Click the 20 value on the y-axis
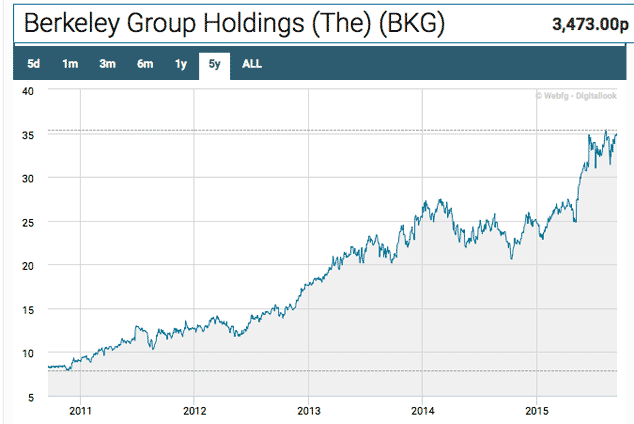Screen dimensions: 634x424 tap(28, 266)
